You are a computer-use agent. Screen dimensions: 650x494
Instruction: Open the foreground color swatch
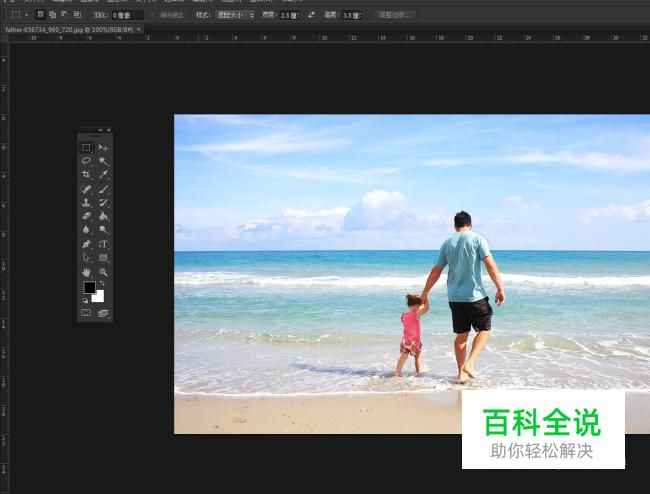coord(89,288)
